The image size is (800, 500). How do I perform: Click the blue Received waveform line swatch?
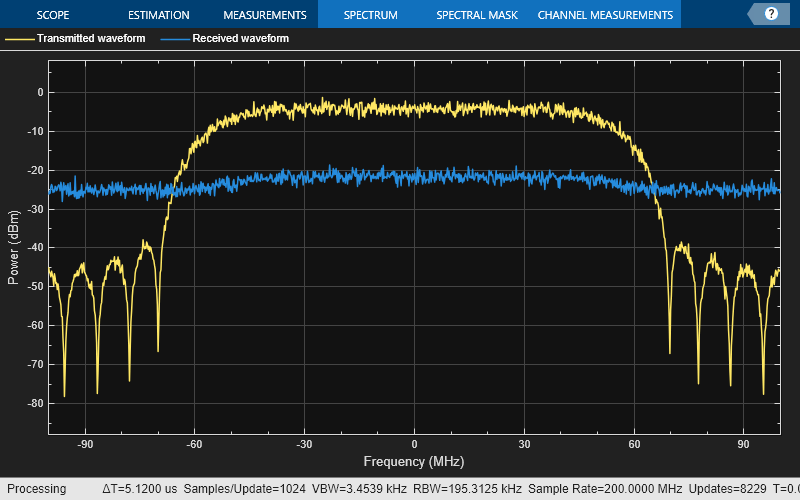pos(175,39)
